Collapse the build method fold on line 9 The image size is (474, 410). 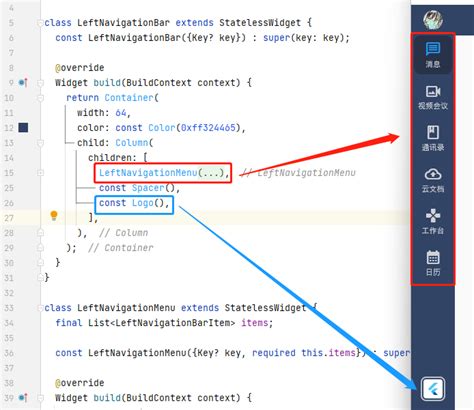click(40, 82)
